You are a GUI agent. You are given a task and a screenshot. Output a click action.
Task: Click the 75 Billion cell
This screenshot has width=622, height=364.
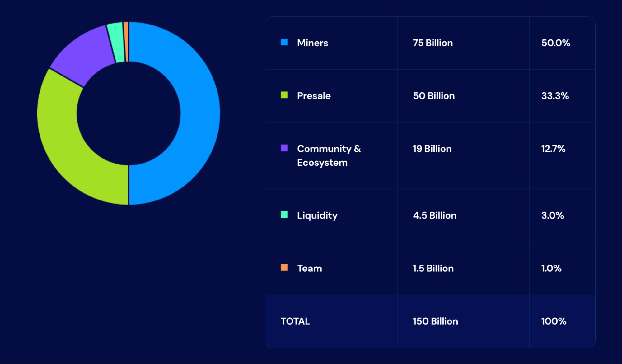click(x=433, y=43)
